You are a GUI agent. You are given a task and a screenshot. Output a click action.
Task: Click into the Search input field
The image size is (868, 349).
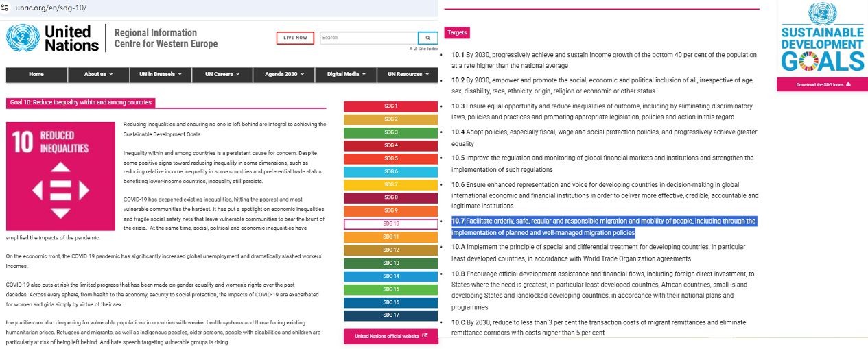[368, 38]
